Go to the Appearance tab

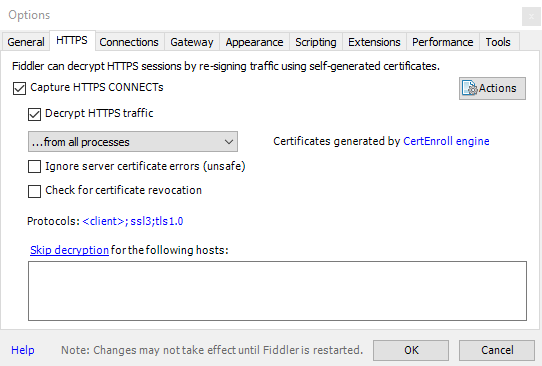pyautogui.click(x=254, y=42)
